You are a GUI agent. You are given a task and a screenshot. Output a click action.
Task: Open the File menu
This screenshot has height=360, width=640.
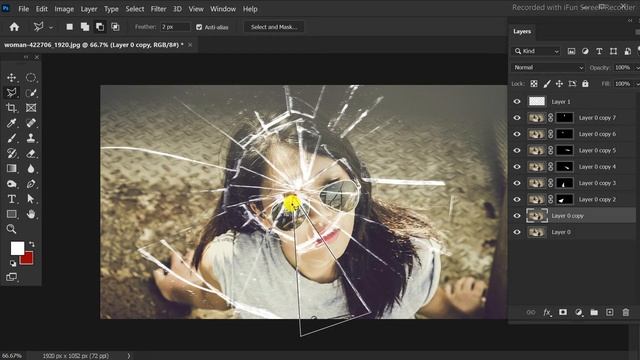(x=24, y=9)
